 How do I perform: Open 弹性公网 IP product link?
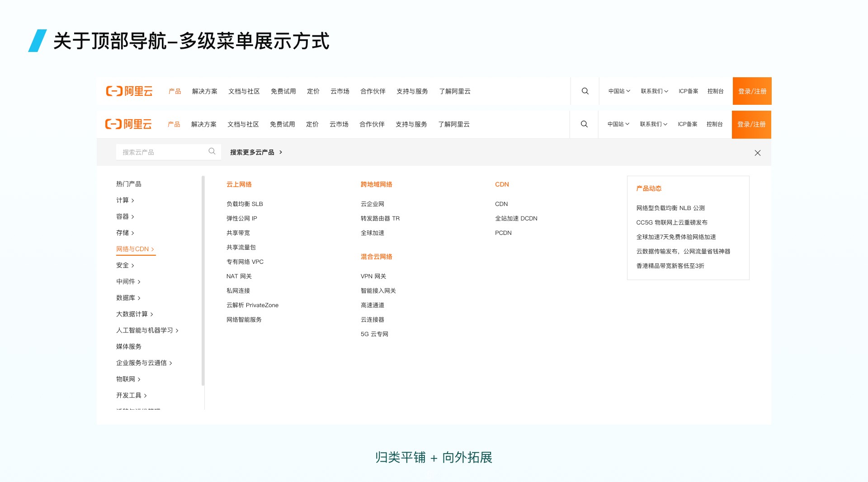point(242,218)
